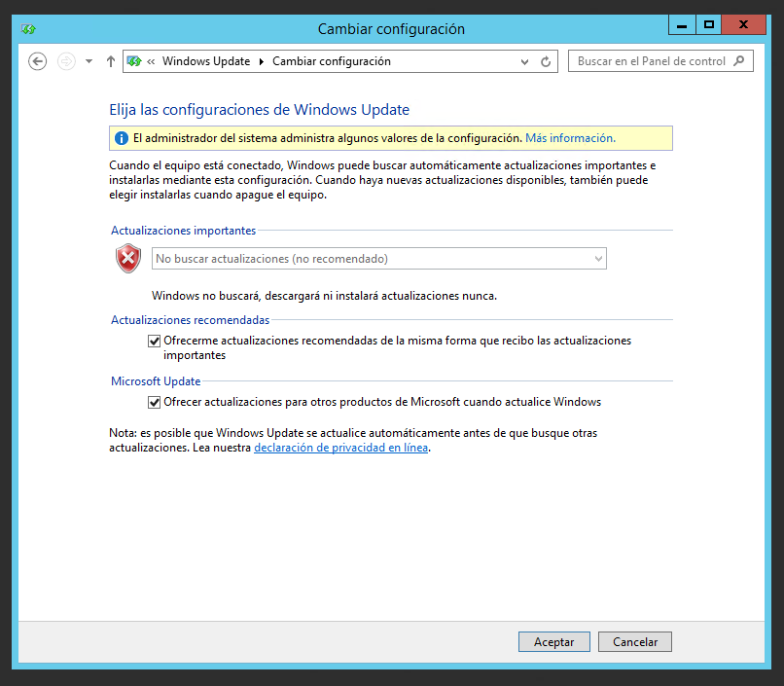784x686 pixels.
Task: Click the Cambiar configuración breadcrumb
Action: [332, 61]
